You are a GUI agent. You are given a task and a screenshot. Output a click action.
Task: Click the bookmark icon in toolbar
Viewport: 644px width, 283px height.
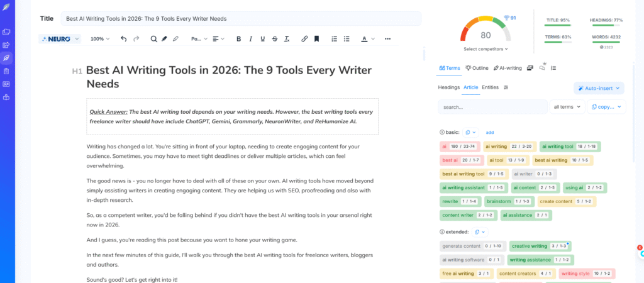(x=316, y=39)
